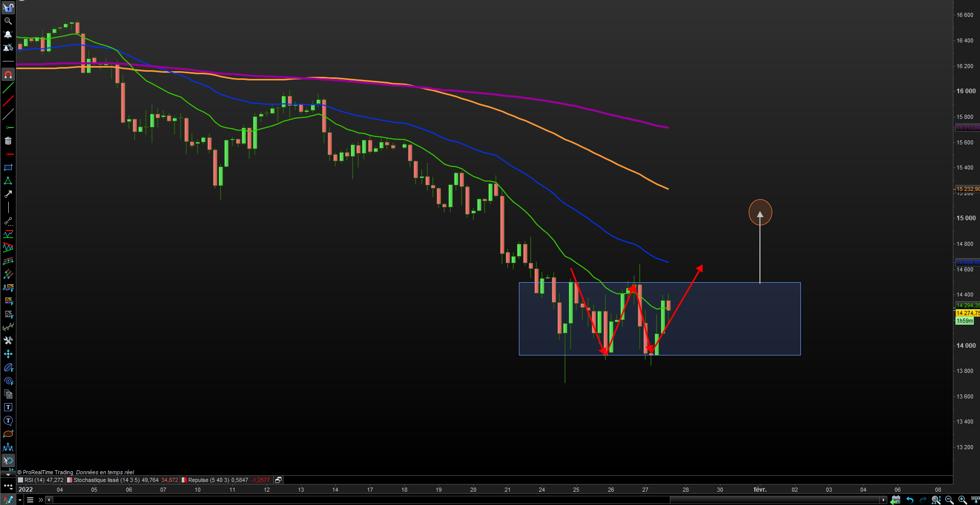Open the alert bell tool

(x=8, y=34)
